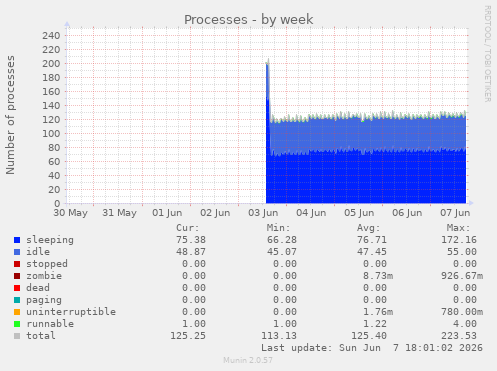
Task: Click the 'idle' legend label
Action: [38, 252]
